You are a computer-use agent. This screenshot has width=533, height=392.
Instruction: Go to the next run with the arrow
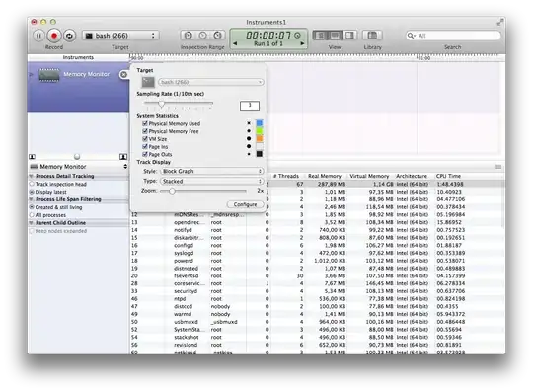[x=302, y=43]
